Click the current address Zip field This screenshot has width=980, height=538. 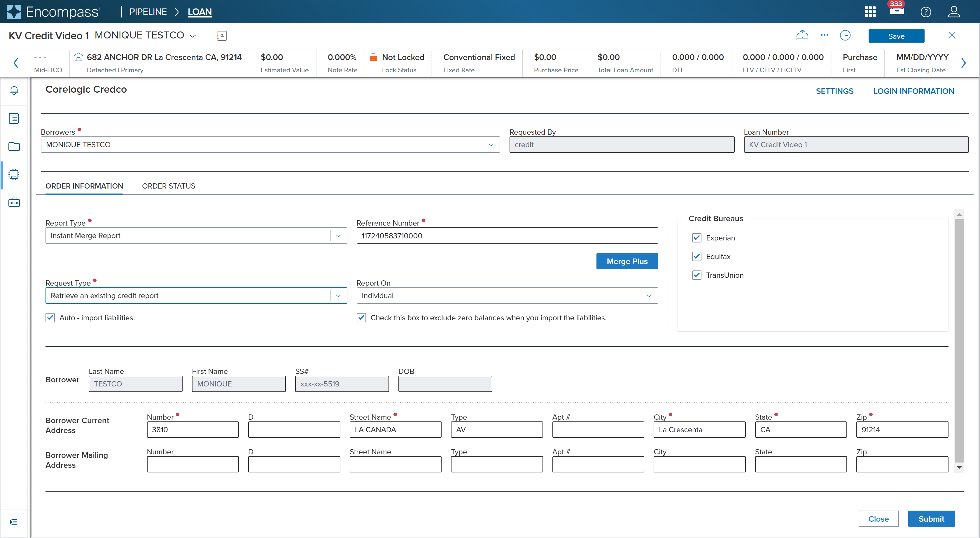(902, 430)
